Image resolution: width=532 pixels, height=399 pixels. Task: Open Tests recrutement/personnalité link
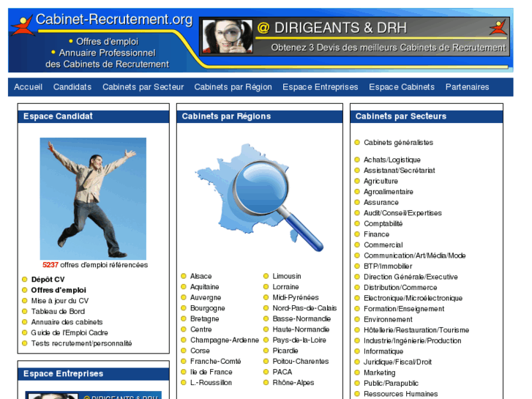pos(81,343)
